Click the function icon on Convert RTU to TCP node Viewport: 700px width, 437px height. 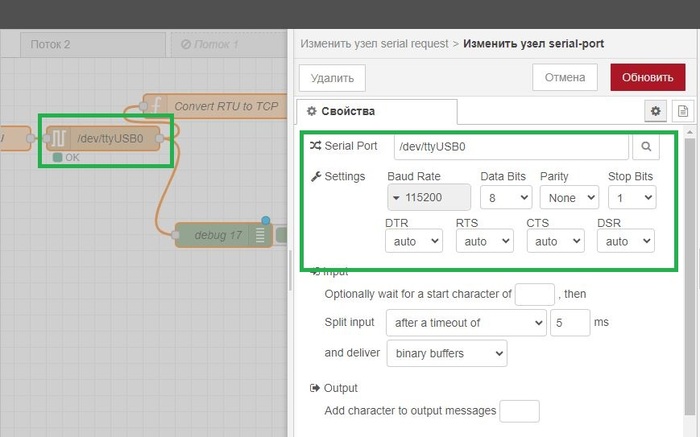(x=156, y=105)
